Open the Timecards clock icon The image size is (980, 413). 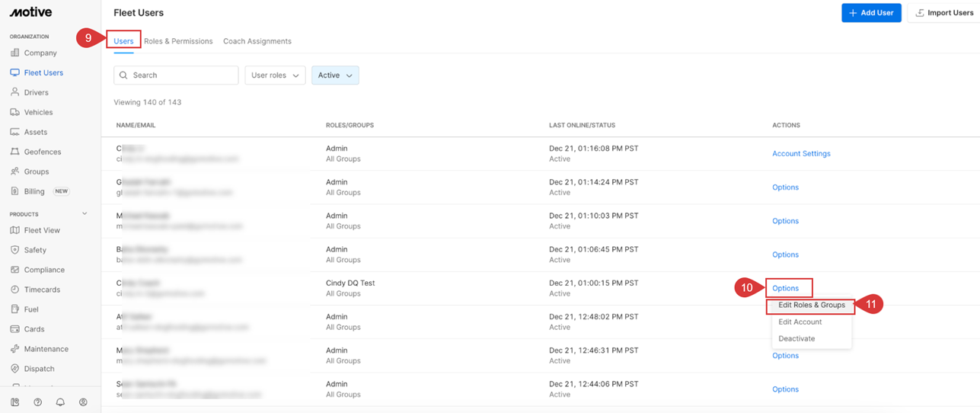(14, 290)
